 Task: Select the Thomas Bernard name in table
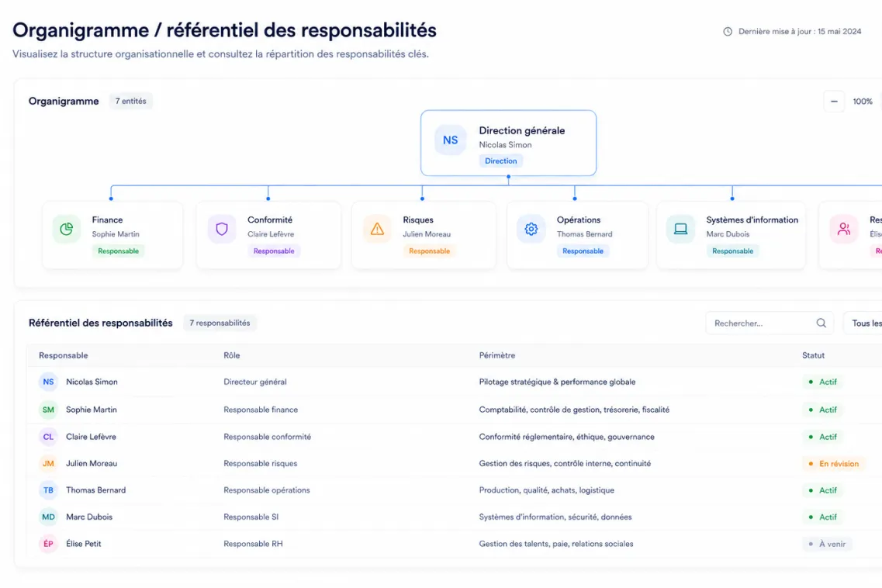[95, 490]
